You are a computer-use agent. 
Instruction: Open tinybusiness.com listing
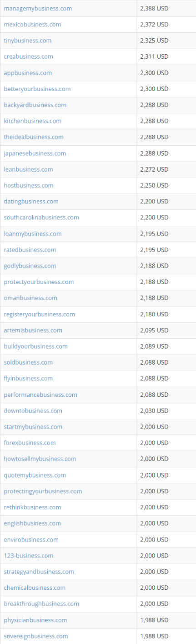(28, 41)
